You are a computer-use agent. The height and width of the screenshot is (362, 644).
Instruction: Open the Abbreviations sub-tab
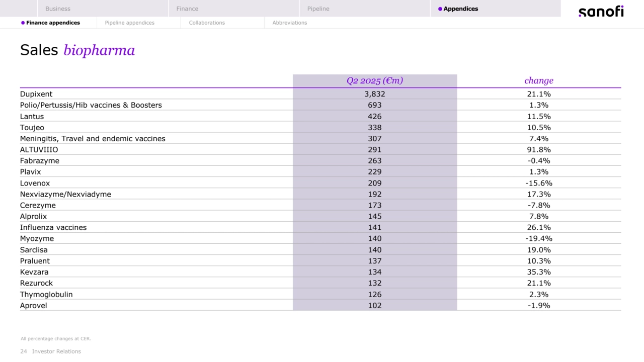[289, 23]
